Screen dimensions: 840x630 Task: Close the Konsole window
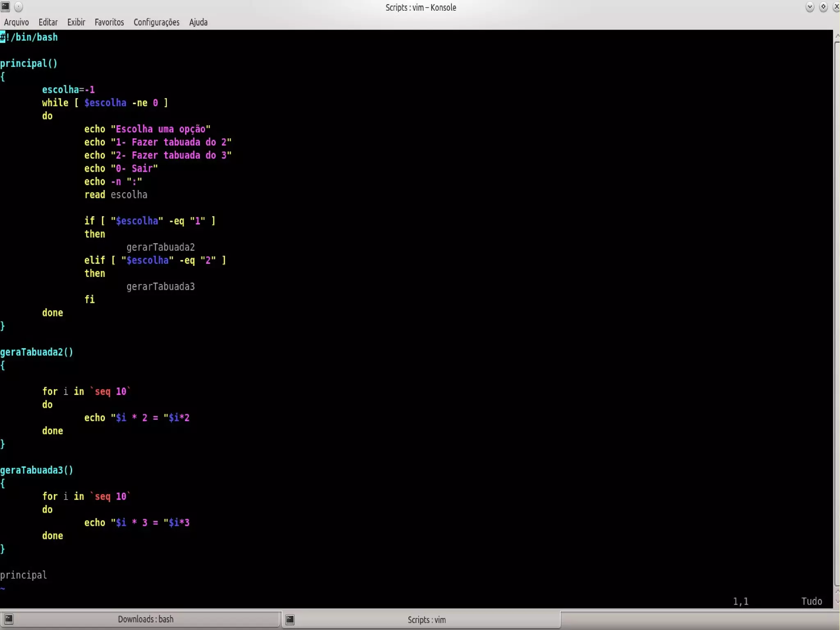836,7
